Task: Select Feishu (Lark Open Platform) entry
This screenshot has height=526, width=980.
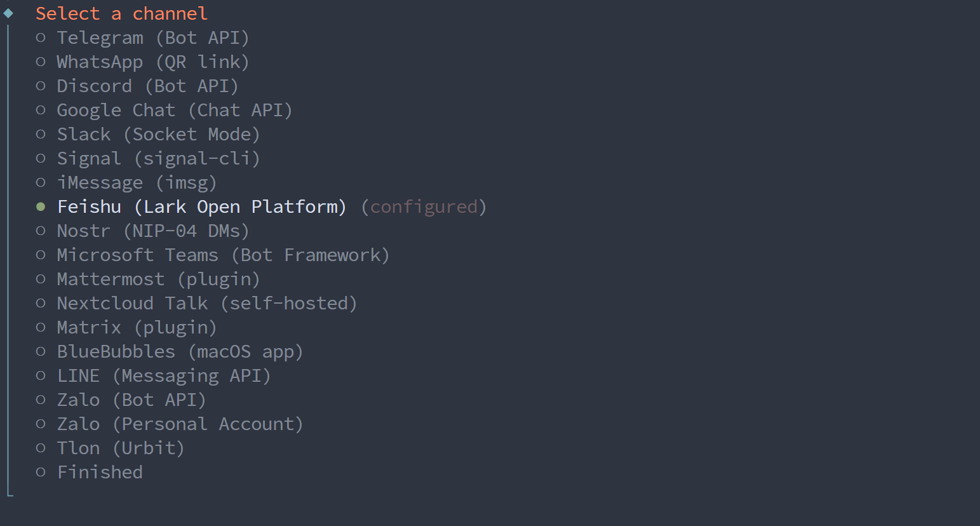Action: click(x=201, y=207)
